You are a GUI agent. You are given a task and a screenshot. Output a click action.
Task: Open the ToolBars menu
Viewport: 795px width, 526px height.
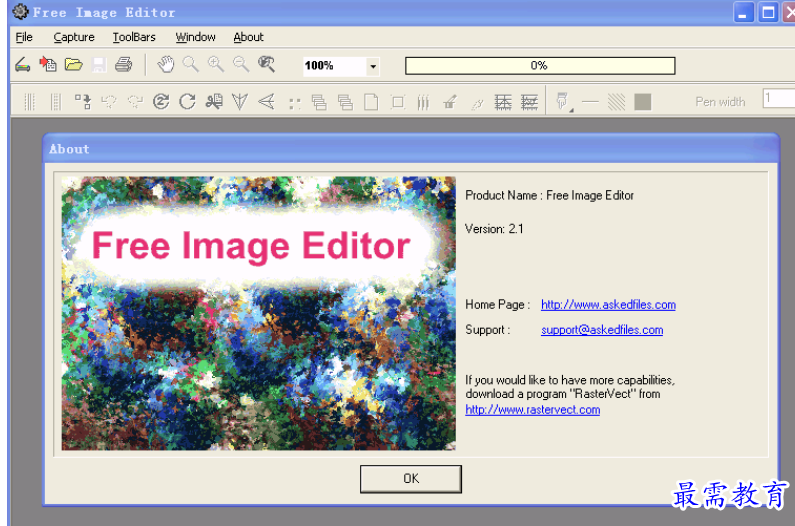tap(134, 37)
